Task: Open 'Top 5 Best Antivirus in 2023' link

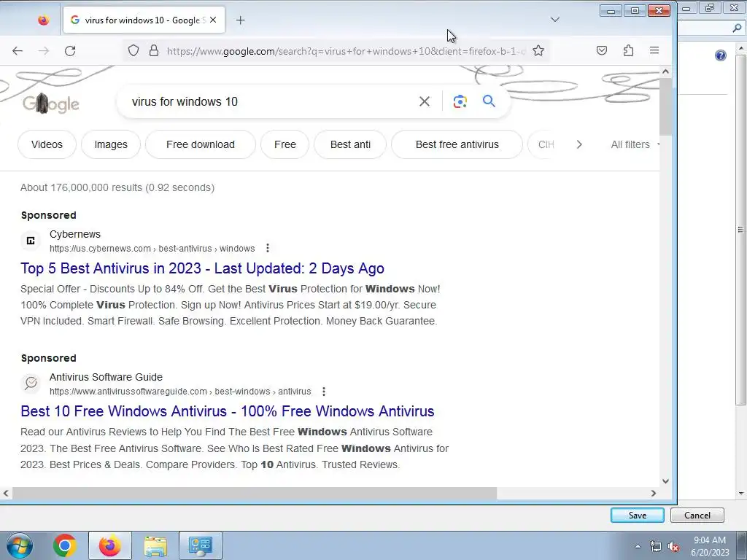Action: [x=203, y=268]
